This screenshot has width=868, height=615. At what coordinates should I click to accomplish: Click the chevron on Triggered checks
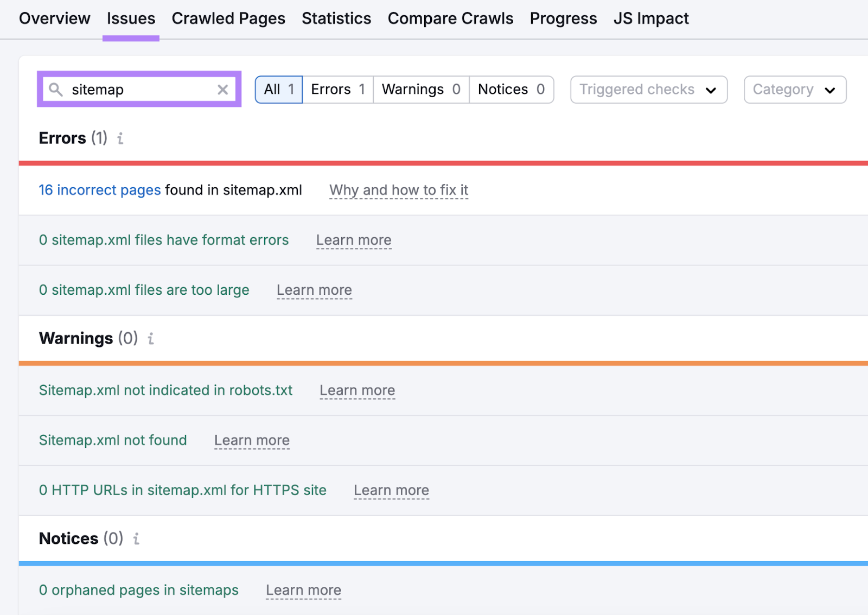tap(712, 90)
